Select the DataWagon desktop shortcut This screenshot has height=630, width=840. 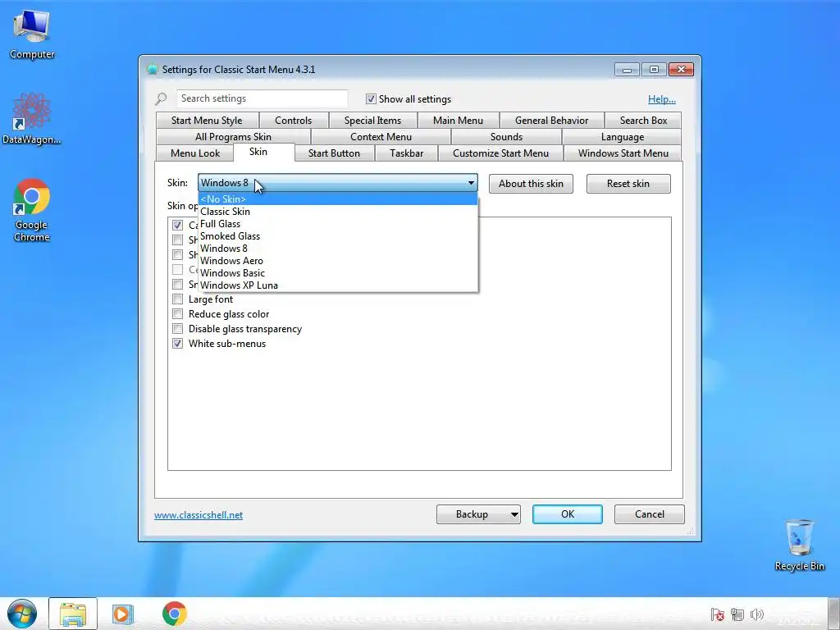(x=31, y=118)
